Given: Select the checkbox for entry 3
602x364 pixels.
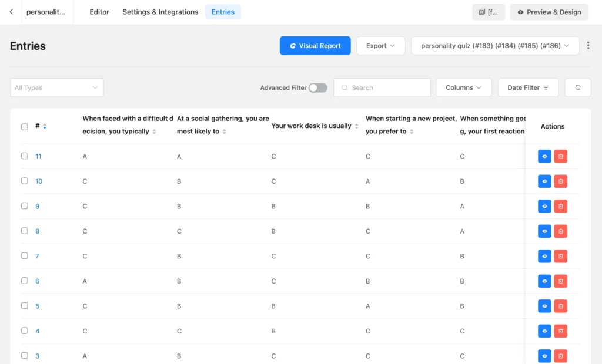Looking at the screenshot, I should pos(25,355).
